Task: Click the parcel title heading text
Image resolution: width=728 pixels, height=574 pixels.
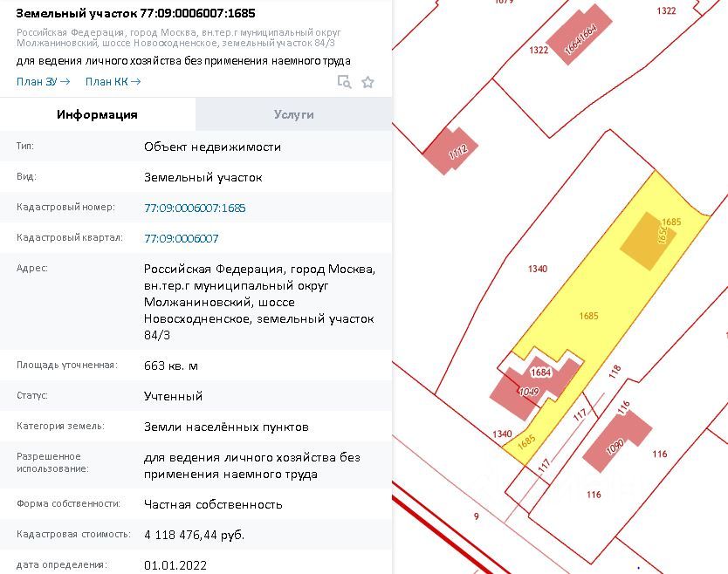Action: coord(135,14)
